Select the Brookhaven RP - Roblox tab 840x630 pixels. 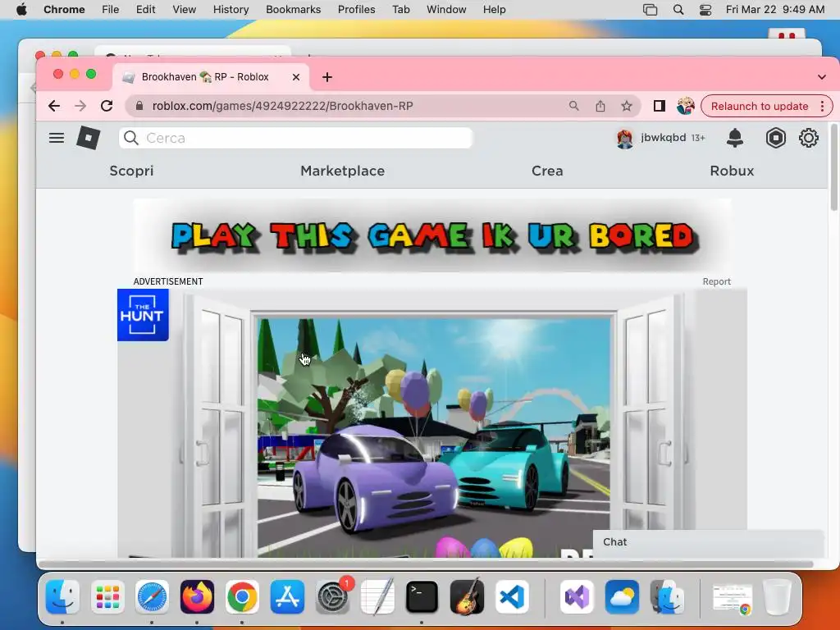211,77
